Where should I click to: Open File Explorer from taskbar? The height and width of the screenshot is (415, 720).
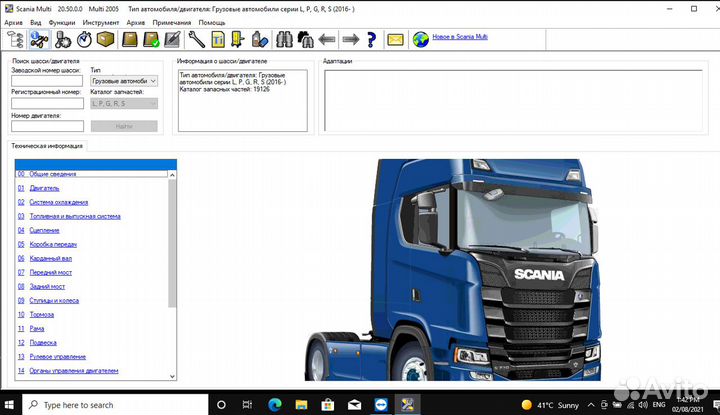pyautogui.click(x=301, y=405)
